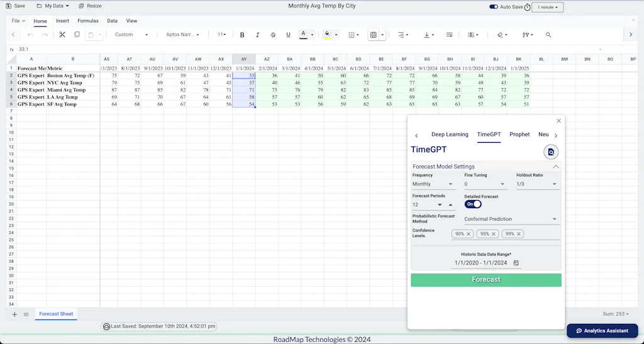Click the underline formatting icon
Screen dimensions: 644x344
point(288,35)
